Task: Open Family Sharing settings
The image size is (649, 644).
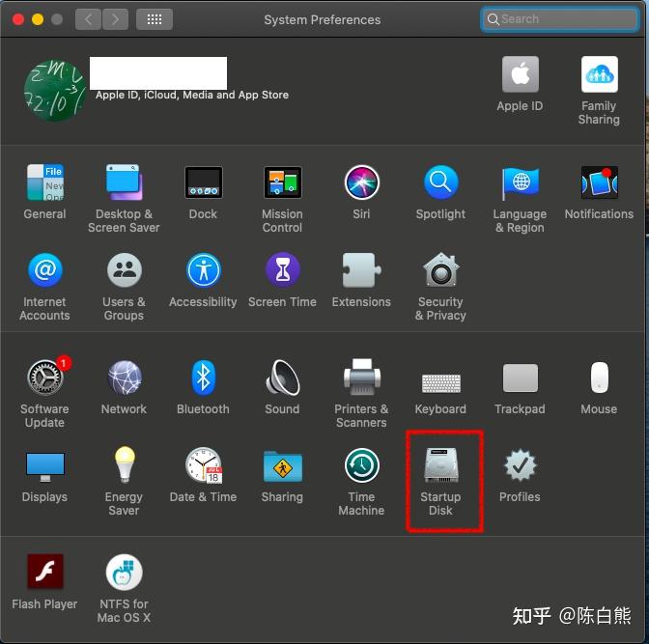Action: coord(600,74)
